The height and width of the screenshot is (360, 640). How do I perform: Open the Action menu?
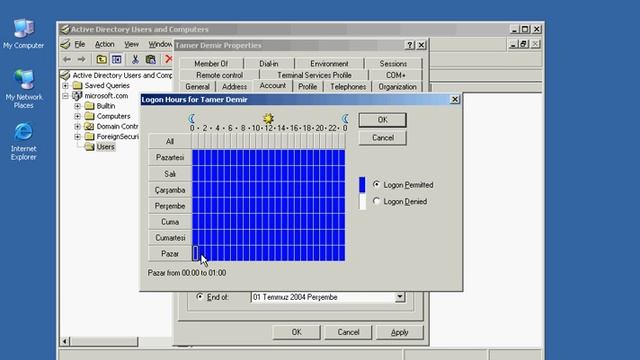coord(104,44)
